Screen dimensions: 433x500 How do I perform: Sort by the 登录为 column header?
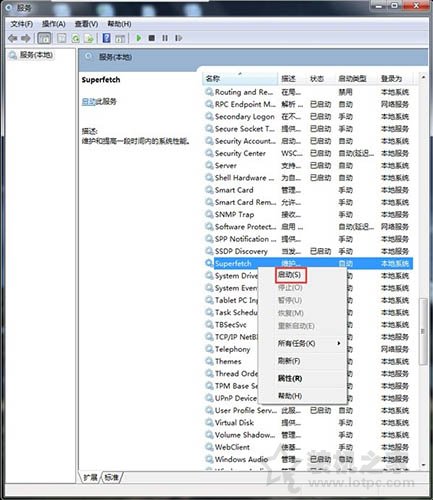pos(395,79)
